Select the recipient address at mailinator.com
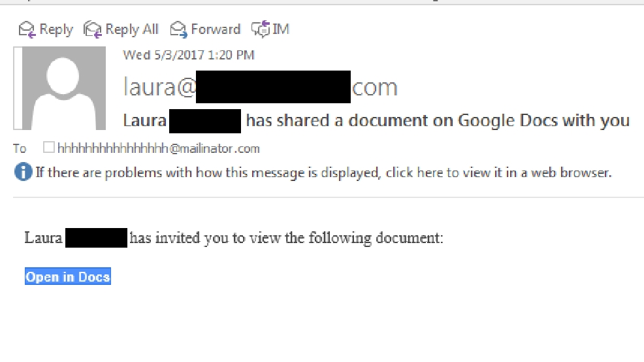Screen dimensions: 644x362 pos(159,148)
